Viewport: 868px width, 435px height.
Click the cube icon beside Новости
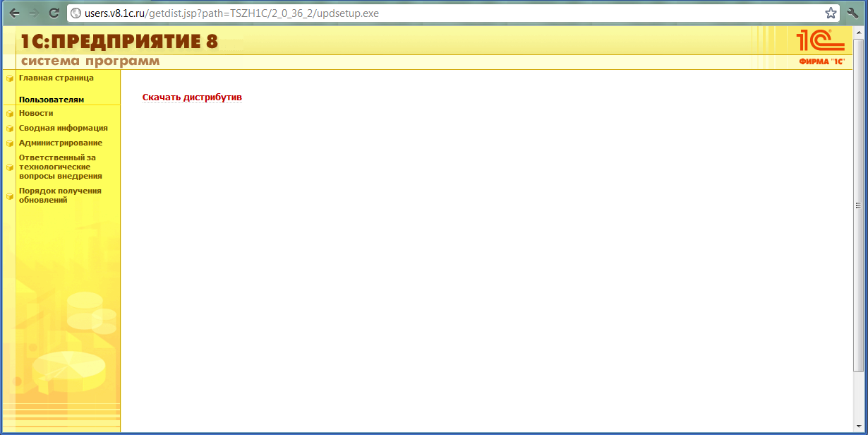click(10, 114)
